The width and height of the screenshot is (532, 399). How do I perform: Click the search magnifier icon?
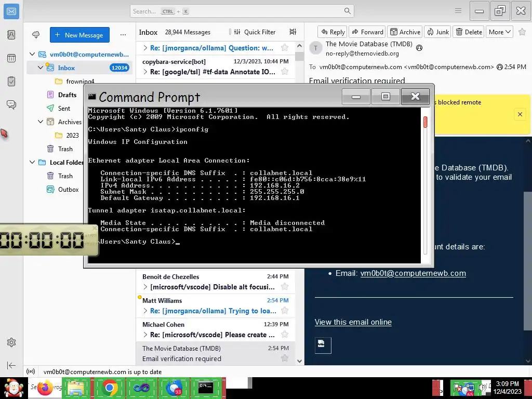click(x=347, y=11)
